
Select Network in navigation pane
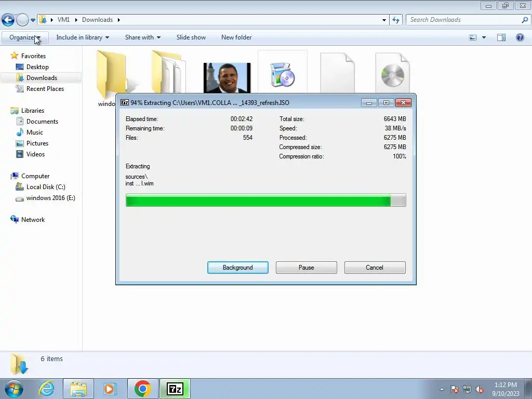click(x=33, y=220)
